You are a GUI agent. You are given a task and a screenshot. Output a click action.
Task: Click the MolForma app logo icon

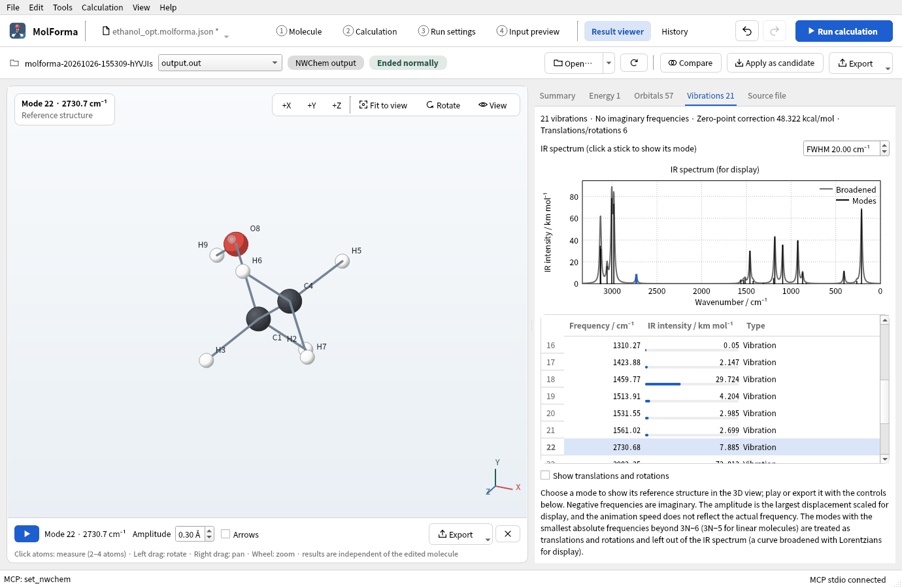pos(18,31)
